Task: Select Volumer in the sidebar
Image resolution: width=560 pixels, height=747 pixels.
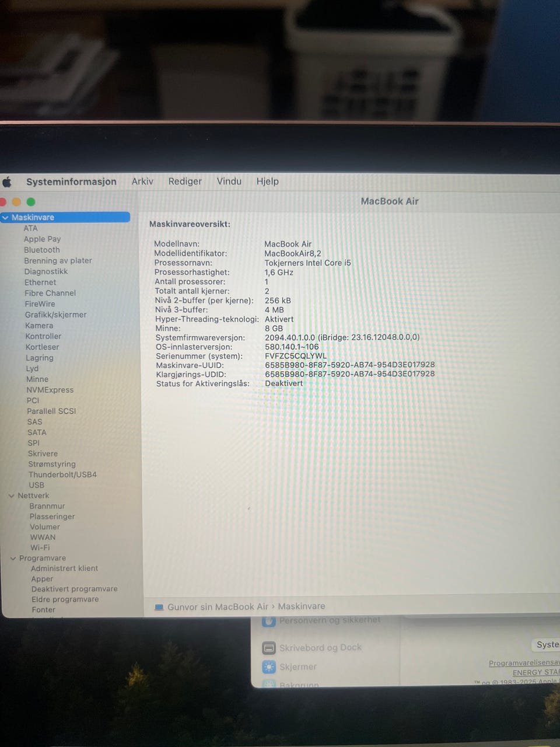Action: pyautogui.click(x=45, y=527)
